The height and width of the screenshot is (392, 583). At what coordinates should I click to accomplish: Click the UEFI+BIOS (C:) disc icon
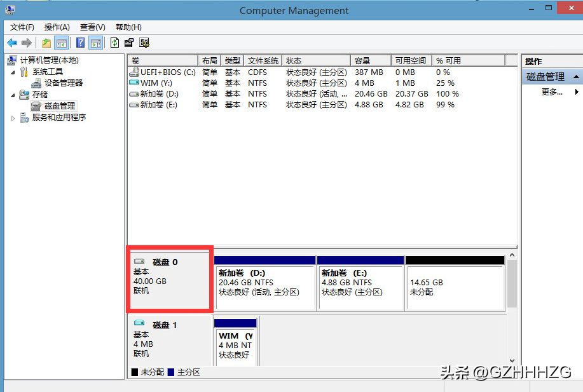[x=134, y=72]
